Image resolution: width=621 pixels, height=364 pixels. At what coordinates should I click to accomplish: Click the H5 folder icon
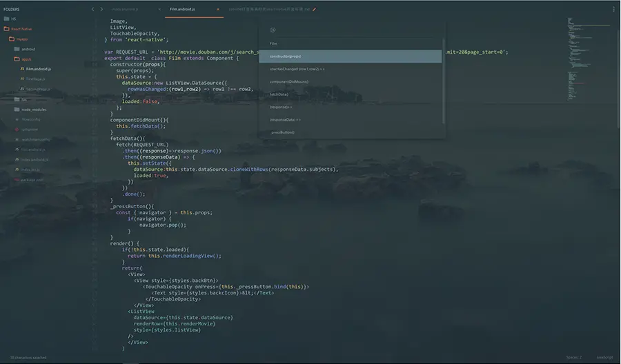[6, 19]
